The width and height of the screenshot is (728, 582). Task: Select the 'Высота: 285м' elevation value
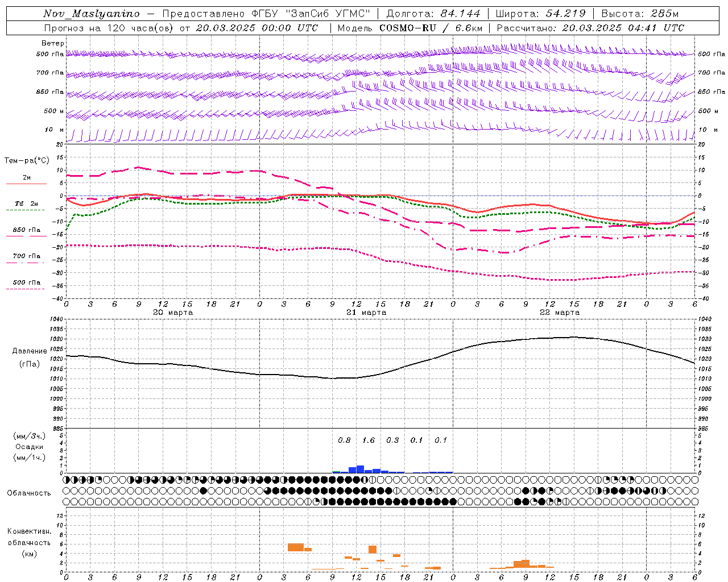coord(640,14)
